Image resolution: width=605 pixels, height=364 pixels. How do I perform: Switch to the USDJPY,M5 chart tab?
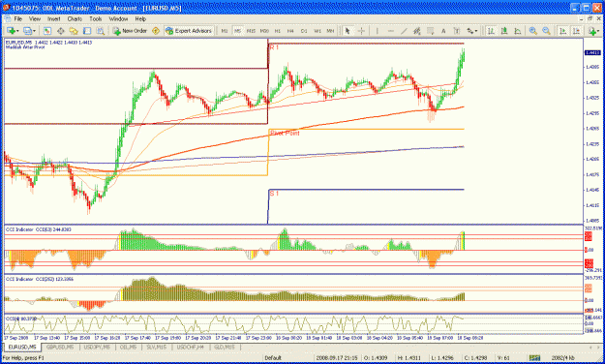[x=98, y=347]
